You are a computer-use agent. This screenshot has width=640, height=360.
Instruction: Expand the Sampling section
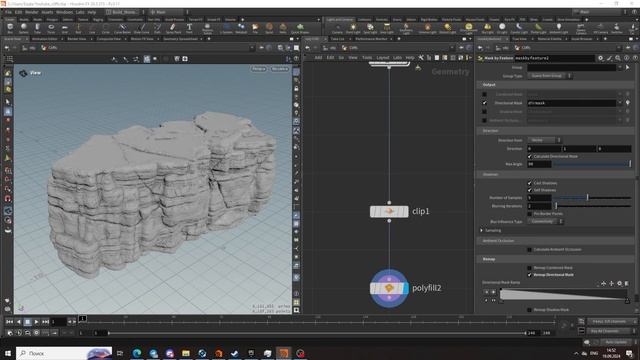coord(482,231)
